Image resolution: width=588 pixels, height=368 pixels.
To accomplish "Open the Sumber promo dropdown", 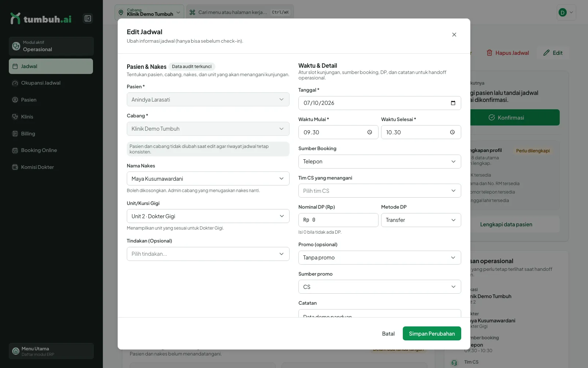I will click(380, 287).
